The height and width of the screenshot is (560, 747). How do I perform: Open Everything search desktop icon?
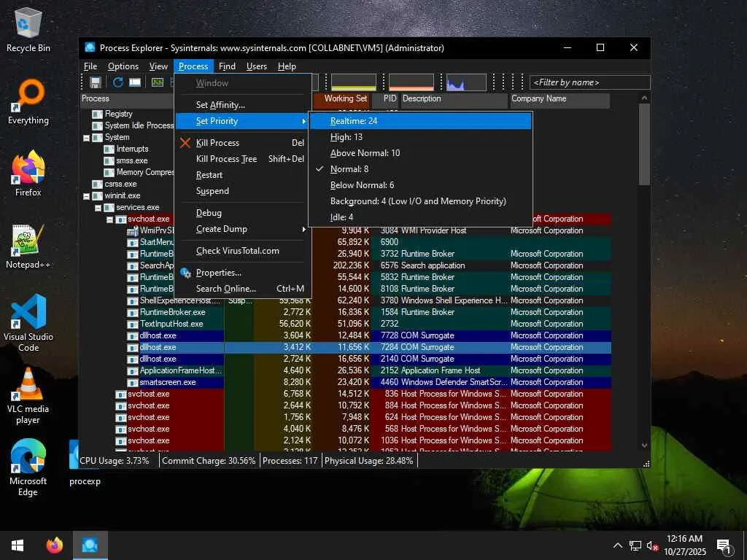(x=28, y=102)
